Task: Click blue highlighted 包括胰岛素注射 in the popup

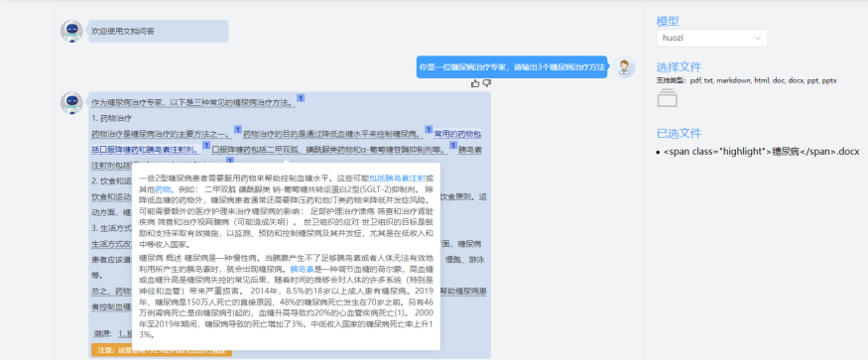Action: pos(397,179)
